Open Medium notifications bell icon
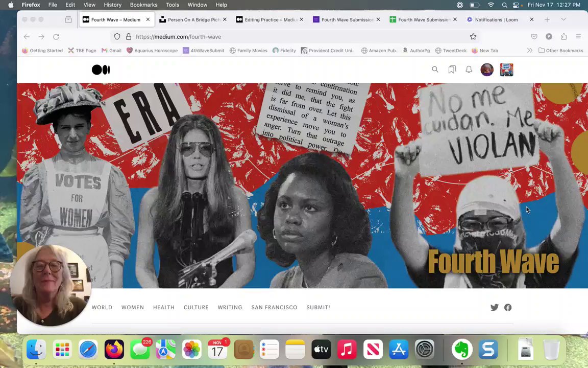This screenshot has width=588, height=368. click(x=469, y=70)
